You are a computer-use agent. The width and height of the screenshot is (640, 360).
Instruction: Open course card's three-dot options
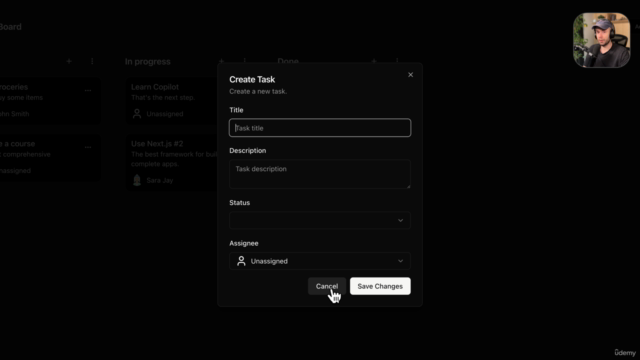pos(88,147)
